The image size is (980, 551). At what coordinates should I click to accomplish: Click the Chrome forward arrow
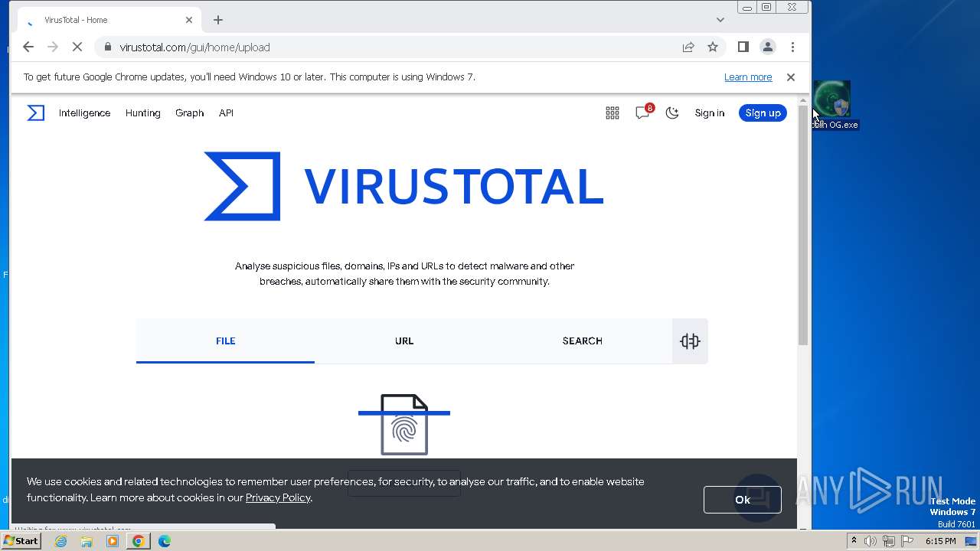[x=53, y=47]
